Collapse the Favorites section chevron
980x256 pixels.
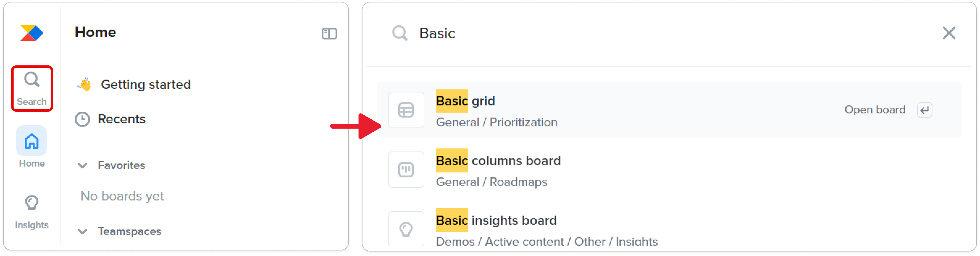point(82,166)
